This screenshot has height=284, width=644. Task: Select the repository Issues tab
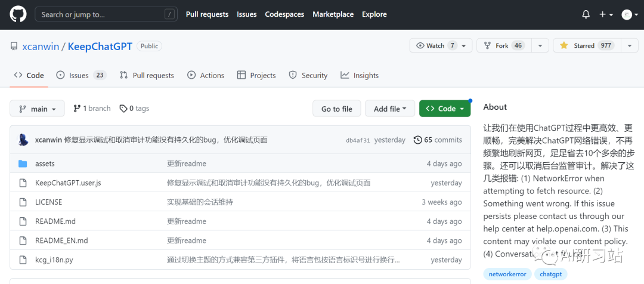tap(81, 75)
